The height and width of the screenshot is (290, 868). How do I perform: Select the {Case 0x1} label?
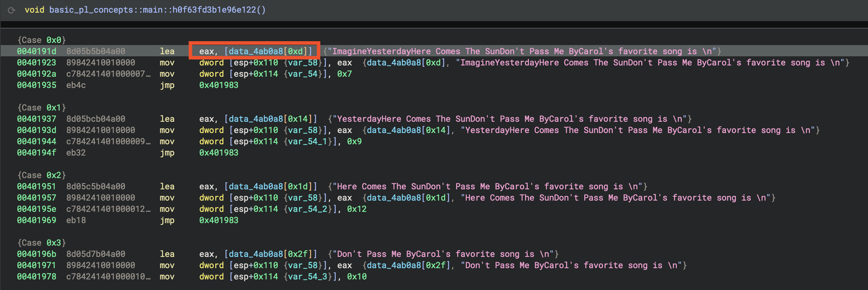coord(42,108)
